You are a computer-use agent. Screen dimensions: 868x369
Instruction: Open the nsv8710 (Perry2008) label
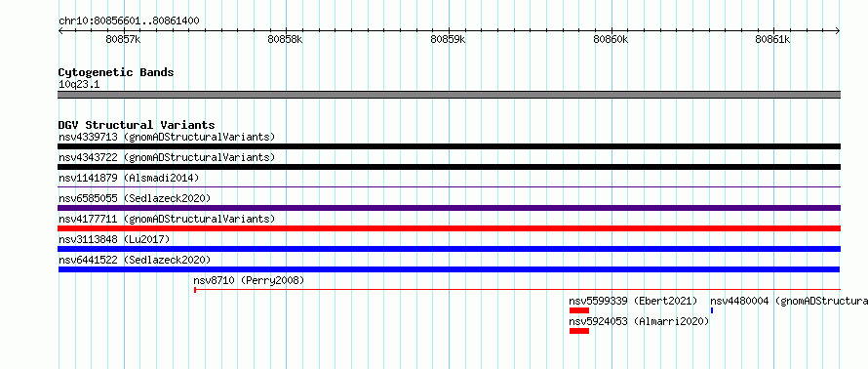pyautogui.click(x=249, y=280)
